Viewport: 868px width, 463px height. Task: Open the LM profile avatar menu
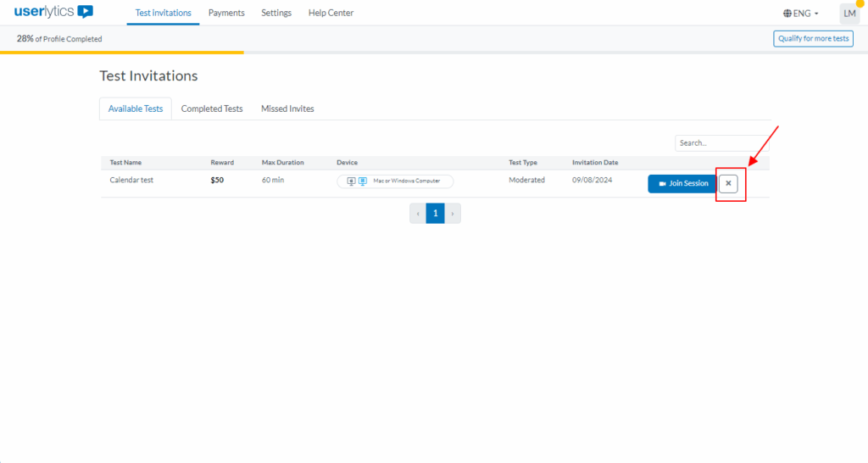tap(849, 14)
